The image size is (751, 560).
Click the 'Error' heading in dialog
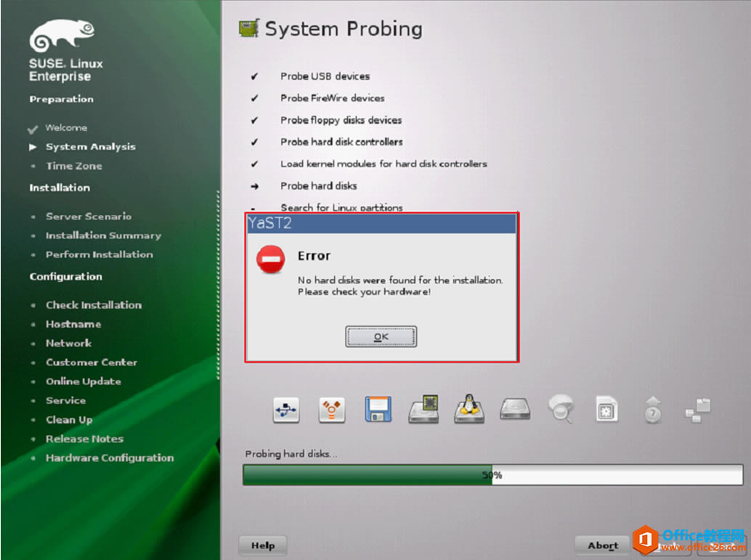click(x=314, y=256)
